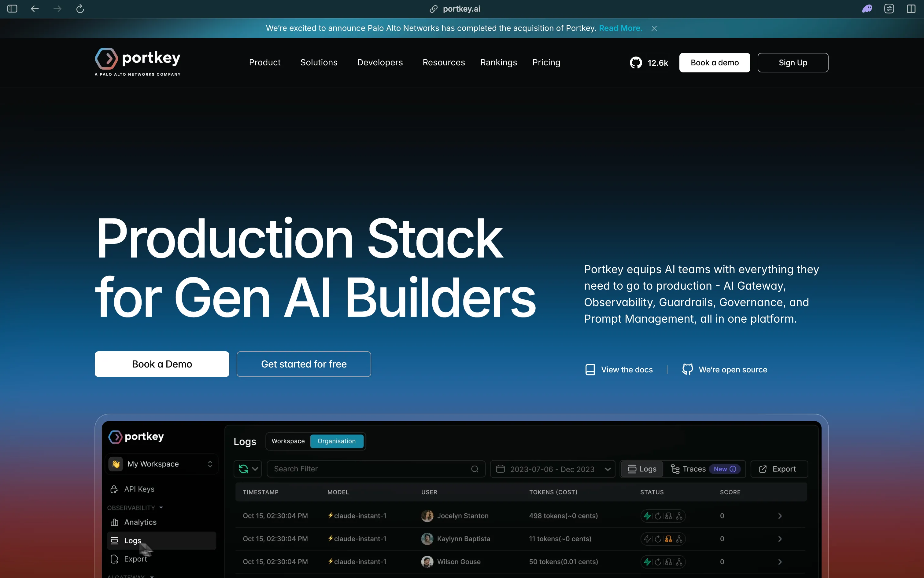Open the browser controls panel icon

(x=889, y=9)
